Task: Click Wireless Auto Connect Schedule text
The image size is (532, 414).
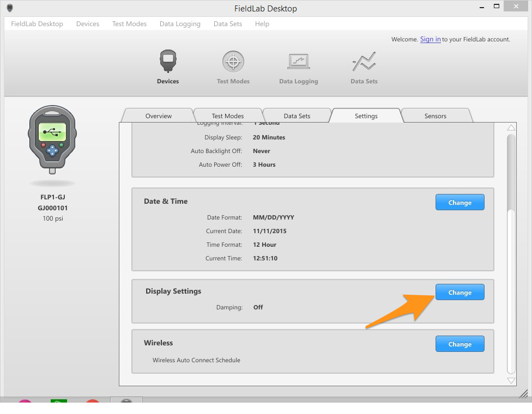Action: point(196,360)
